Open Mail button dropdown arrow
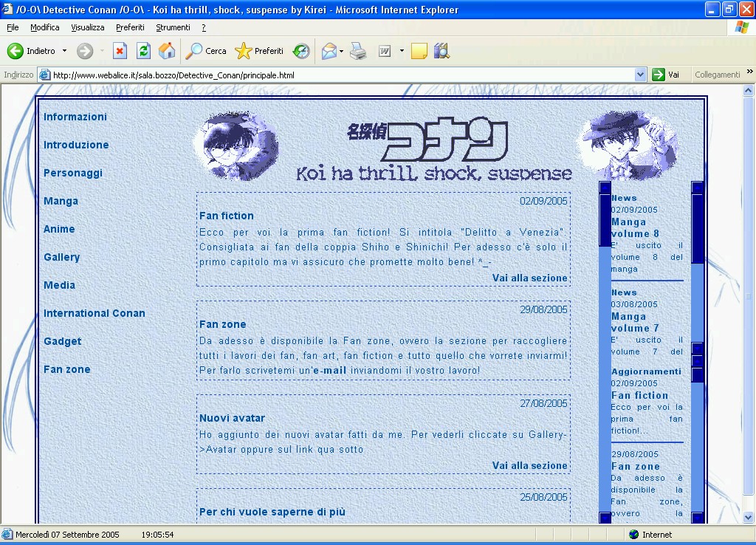This screenshot has height=545, width=756. pyautogui.click(x=341, y=51)
